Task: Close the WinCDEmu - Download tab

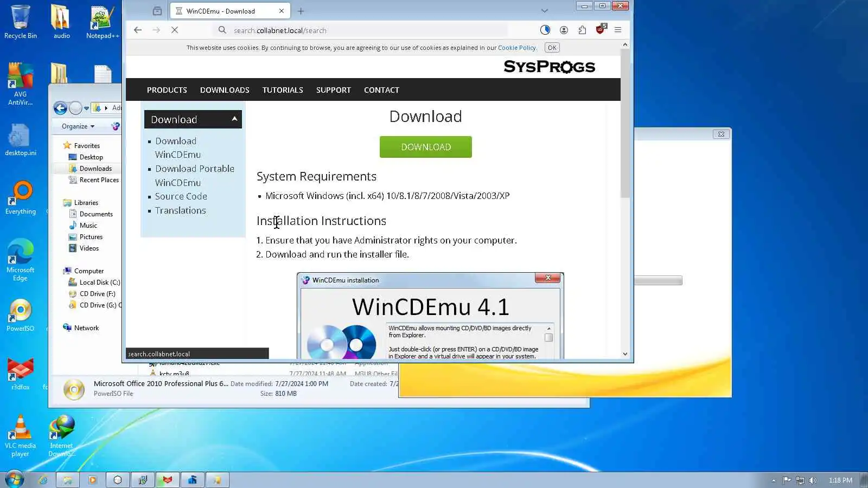Action: click(x=282, y=11)
